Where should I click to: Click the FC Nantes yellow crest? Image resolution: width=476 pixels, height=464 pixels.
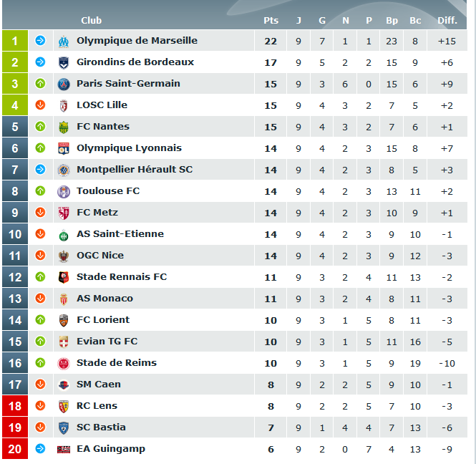tap(64, 127)
